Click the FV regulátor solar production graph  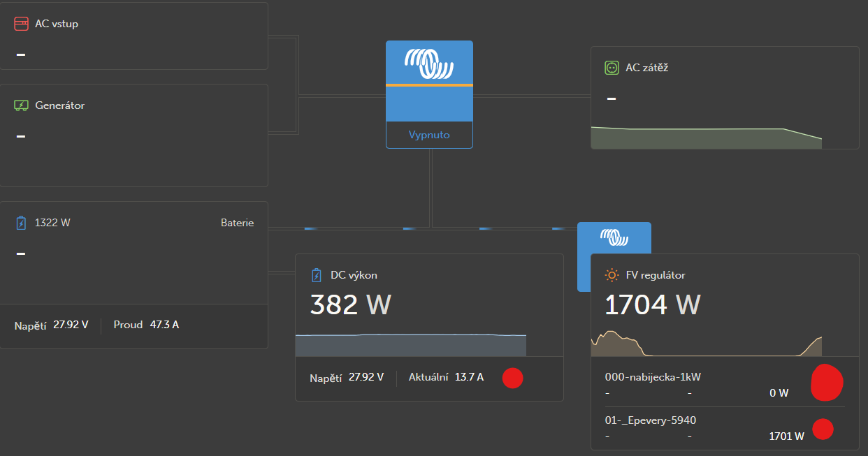coord(706,344)
